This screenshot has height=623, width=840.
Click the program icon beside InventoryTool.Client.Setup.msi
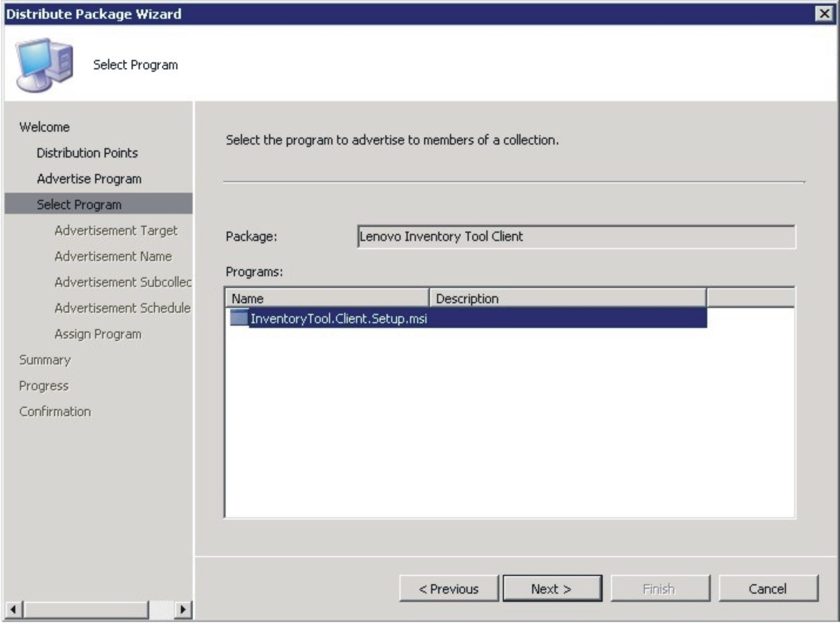pos(239,318)
